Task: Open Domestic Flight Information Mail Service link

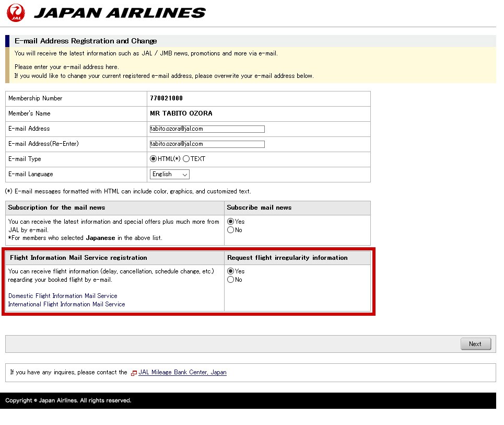Action: tap(63, 296)
